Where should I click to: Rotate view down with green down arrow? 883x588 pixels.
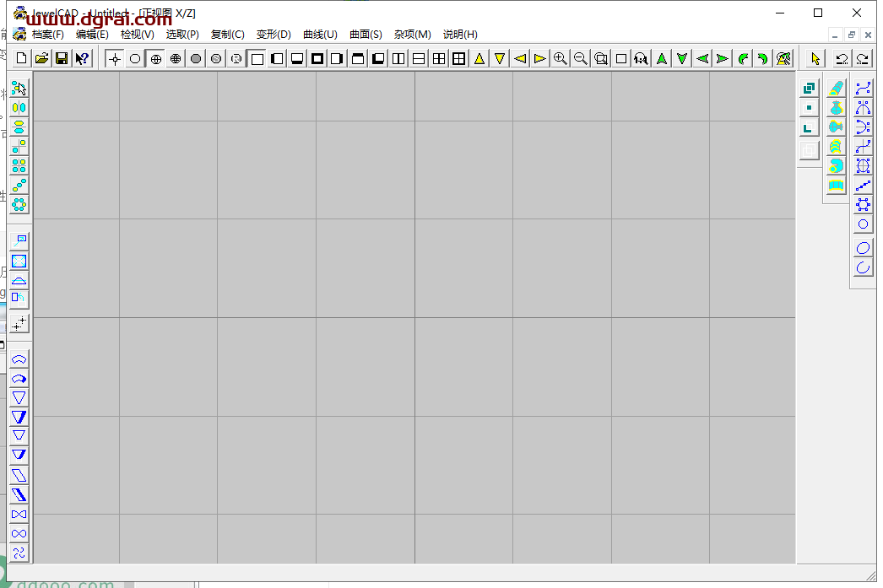pos(682,58)
